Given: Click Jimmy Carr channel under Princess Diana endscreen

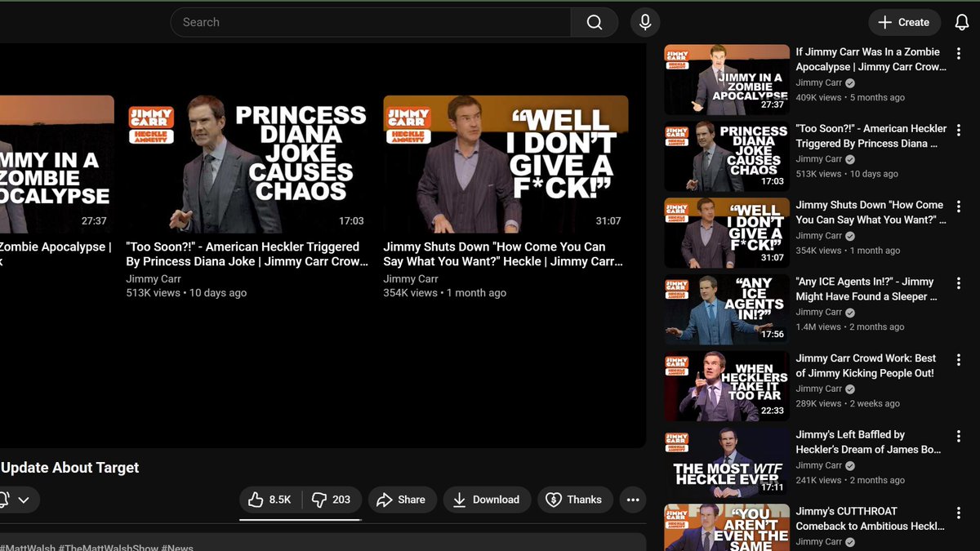Looking at the screenshot, I should click(154, 278).
